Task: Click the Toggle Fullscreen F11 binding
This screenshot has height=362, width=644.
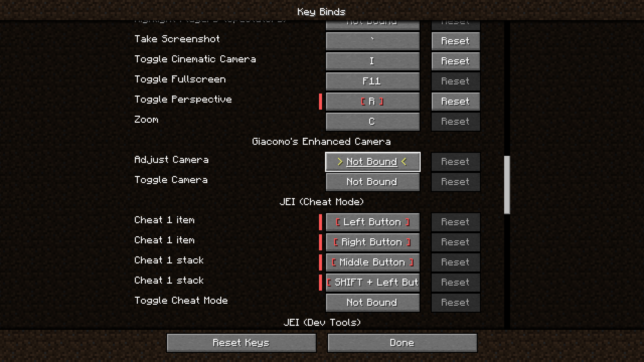Action: (372, 81)
